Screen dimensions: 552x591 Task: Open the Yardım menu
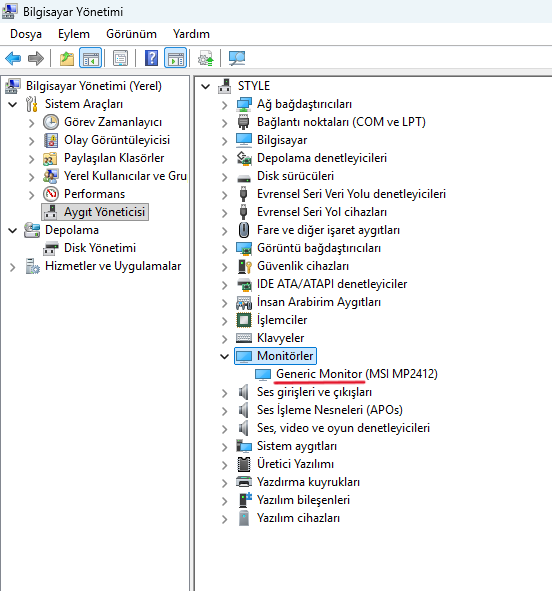tap(191, 34)
